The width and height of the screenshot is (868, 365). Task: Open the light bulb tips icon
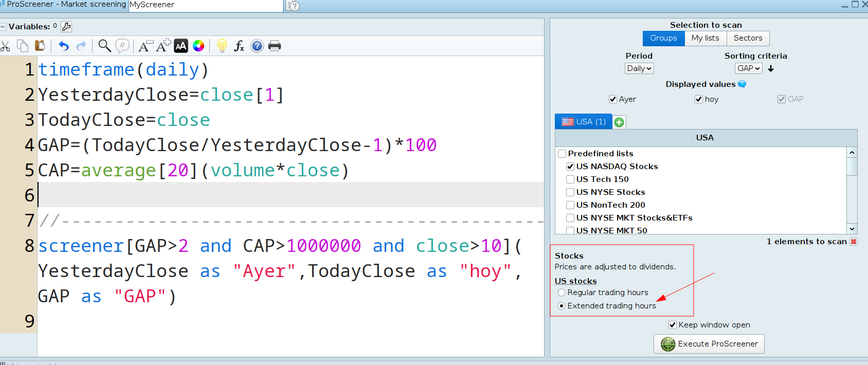222,46
